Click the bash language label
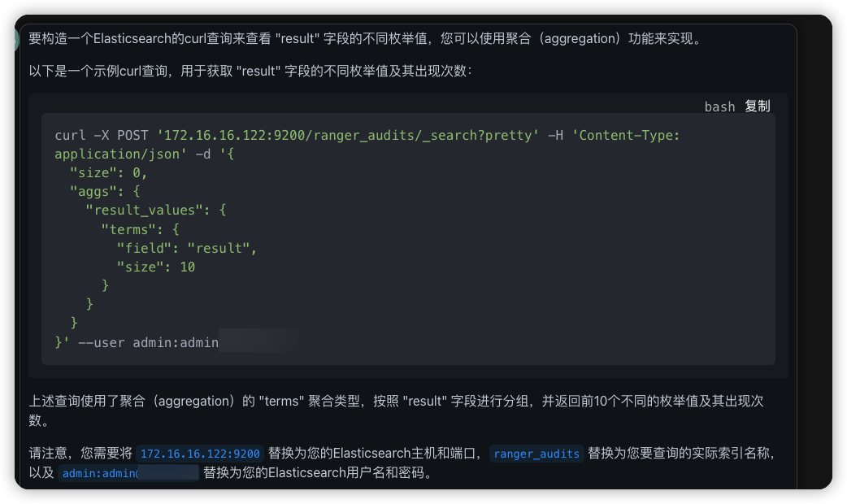 pyautogui.click(x=719, y=106)
